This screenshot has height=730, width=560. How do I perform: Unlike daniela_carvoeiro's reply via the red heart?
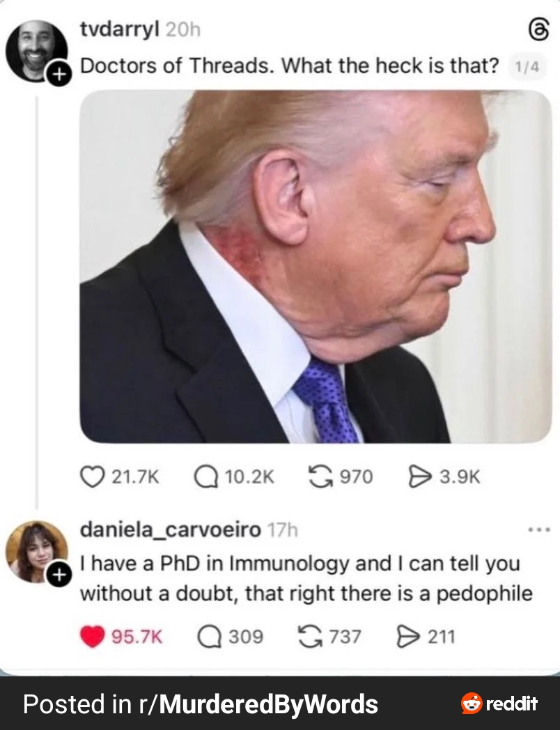[92, 637]
